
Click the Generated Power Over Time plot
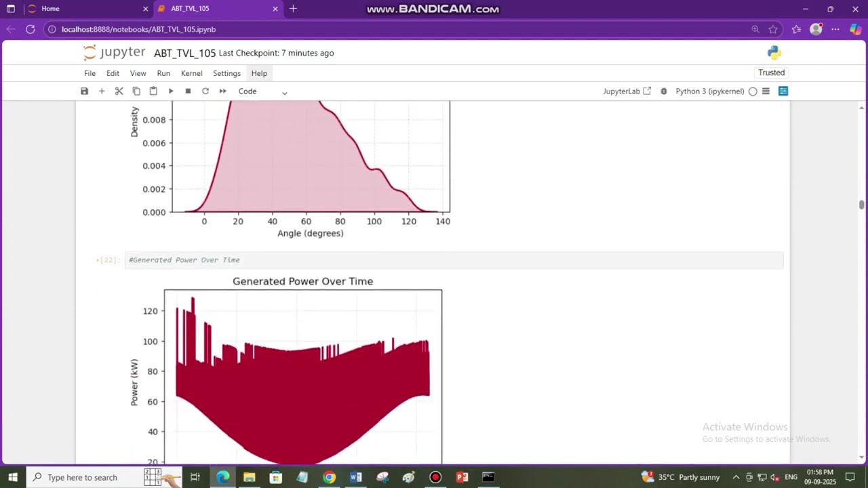click(x=287, y=369)
